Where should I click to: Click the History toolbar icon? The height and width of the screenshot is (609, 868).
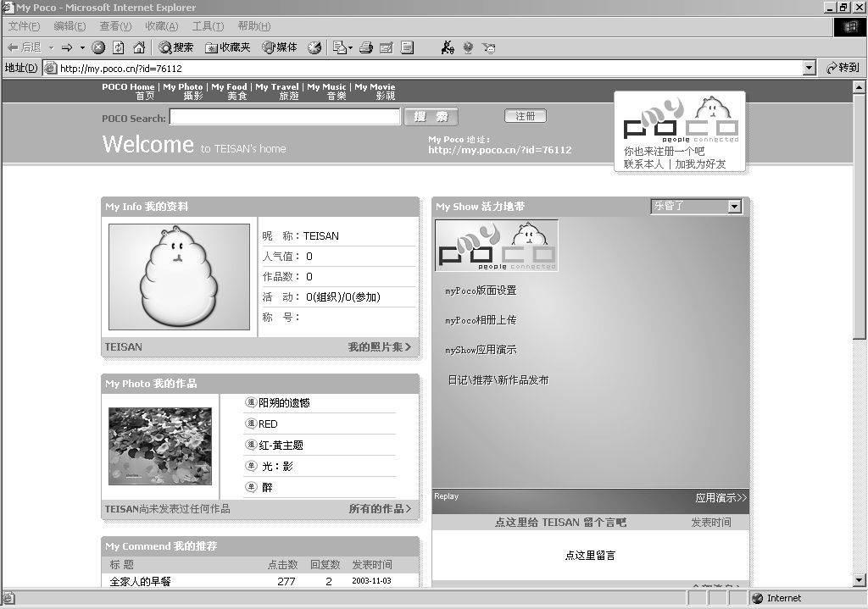tap(314, 48)
